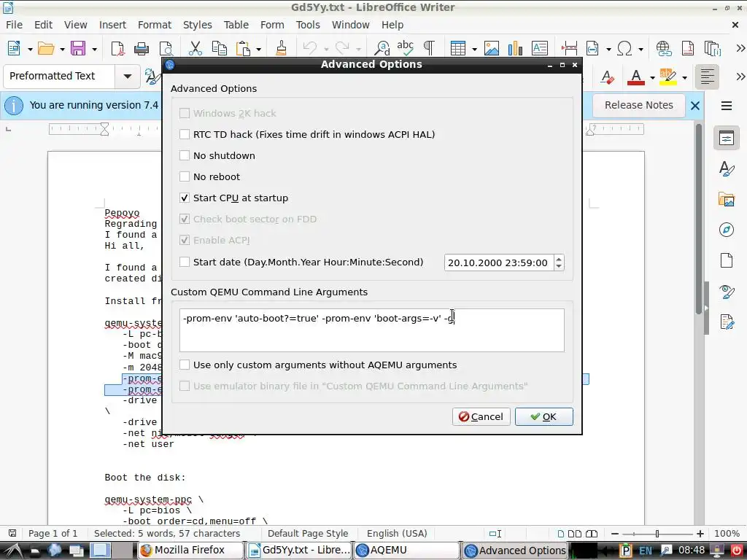
Task: Click the Insert Table icon
Action: point(458,48)
